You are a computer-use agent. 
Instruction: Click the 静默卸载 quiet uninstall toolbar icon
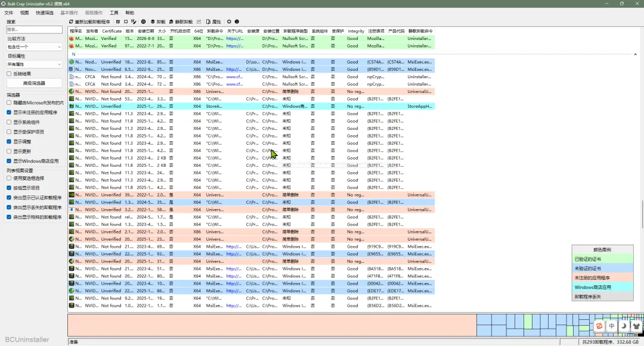click(x=171, y=21)
